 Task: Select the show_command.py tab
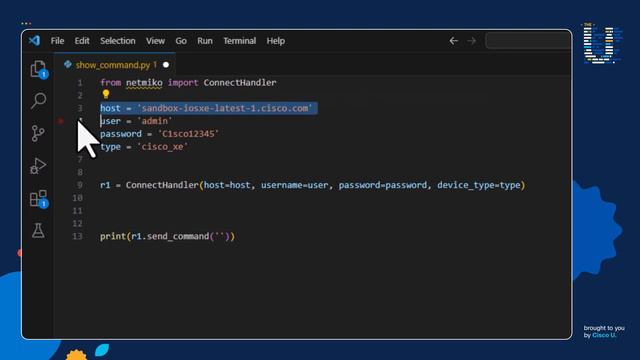[x=115, y=64]
